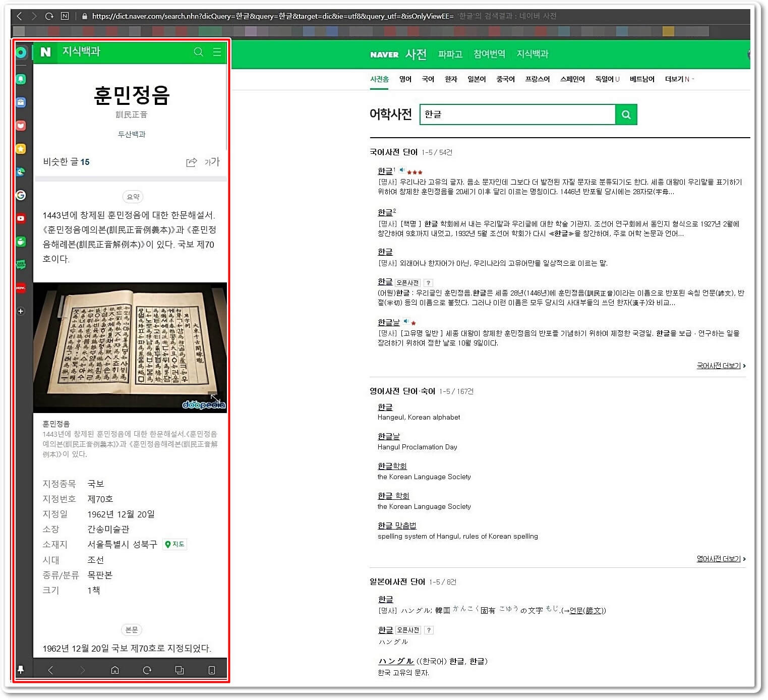The width and height of the screenshot is (768, 700).
Task: Open 참여번역 in top navigation
Action: point(489,54)
